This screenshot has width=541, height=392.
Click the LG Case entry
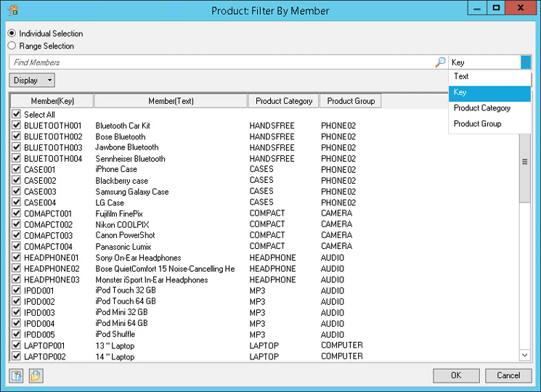110,203
